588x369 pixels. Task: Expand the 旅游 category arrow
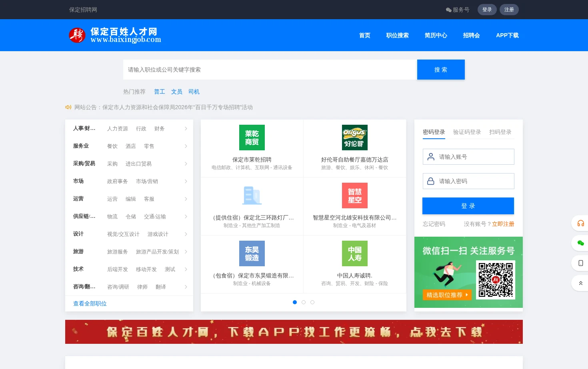186,251
